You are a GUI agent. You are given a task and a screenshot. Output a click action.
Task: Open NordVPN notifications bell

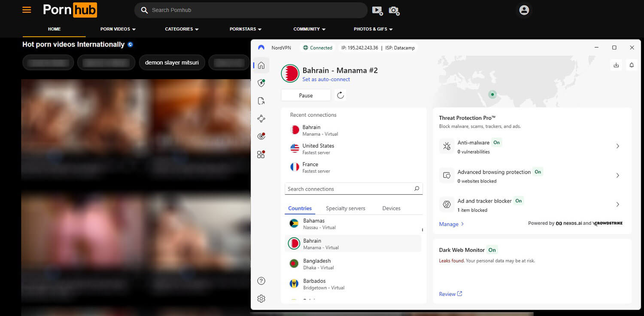coord(631,65)
